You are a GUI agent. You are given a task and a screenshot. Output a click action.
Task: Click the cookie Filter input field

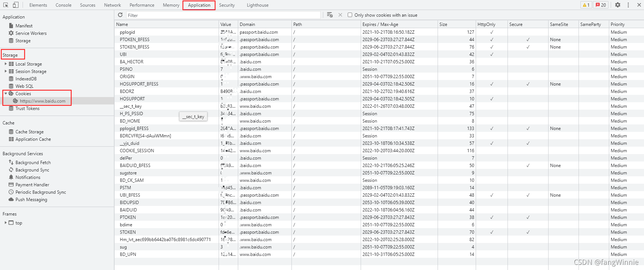223,15
